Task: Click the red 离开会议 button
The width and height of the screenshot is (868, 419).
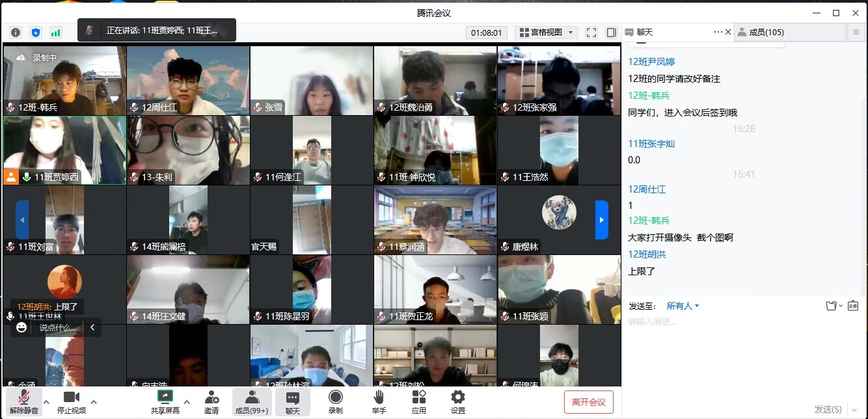Action: [588, 402]
